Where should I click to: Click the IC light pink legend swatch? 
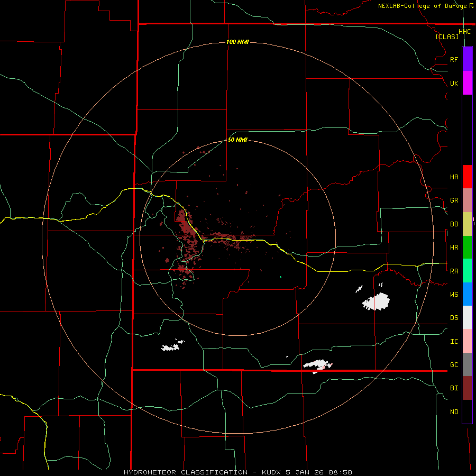(467, 341)
